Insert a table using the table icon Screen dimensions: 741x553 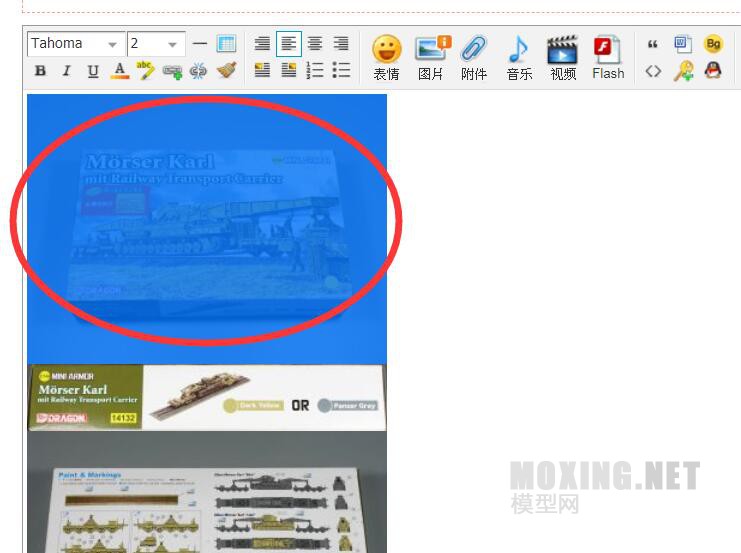[226, 43]
